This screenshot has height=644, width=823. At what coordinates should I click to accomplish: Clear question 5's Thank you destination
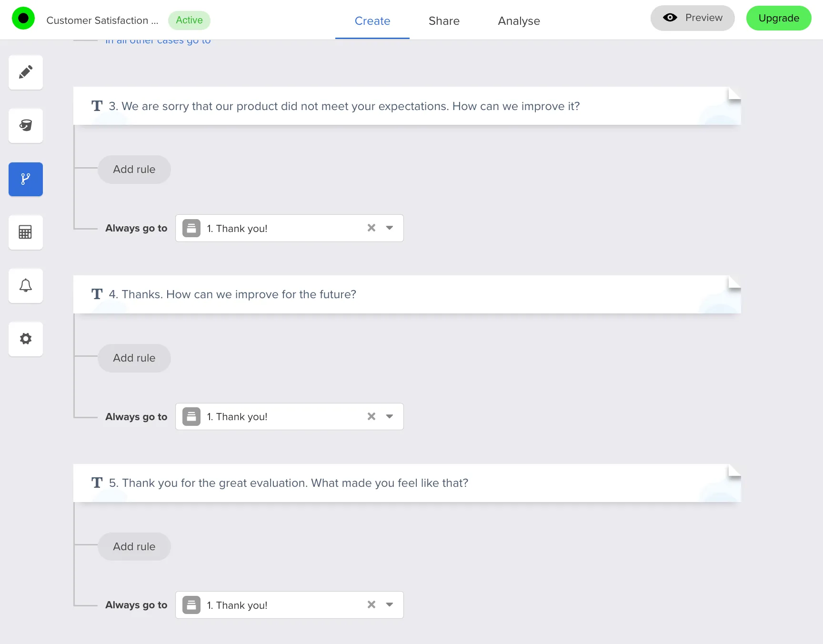tap(371, 605)
